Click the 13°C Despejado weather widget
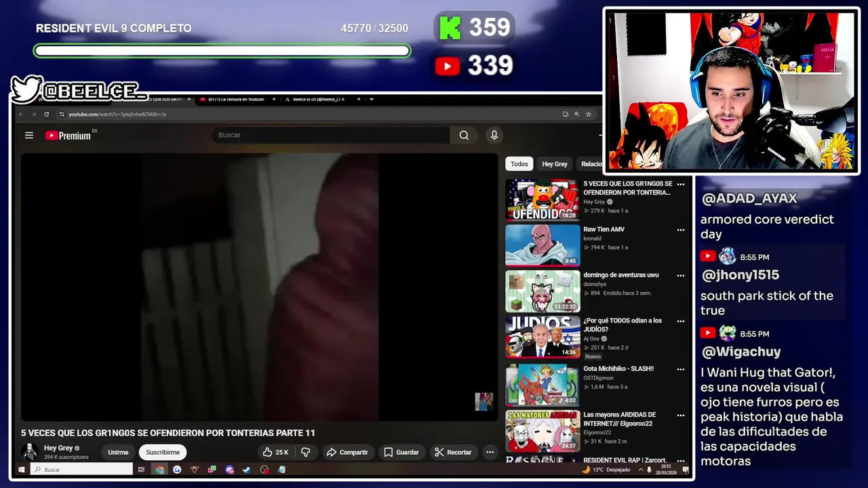Screen dimensions: 868x488 click(606, 470)
